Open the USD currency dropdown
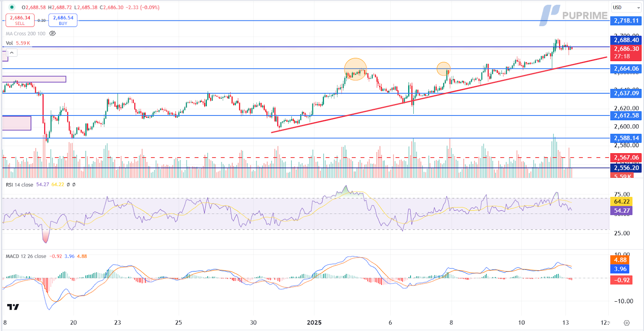644x331 pixels. click(x=626, y=8)
